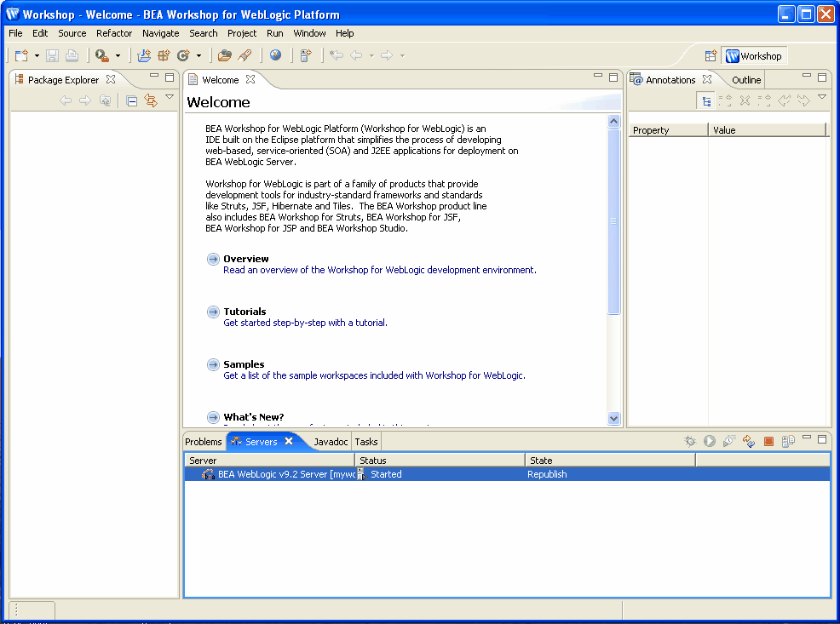Start server in debug mode bug icon
This screenshot has height=624, width=840.
coord(690,441)
